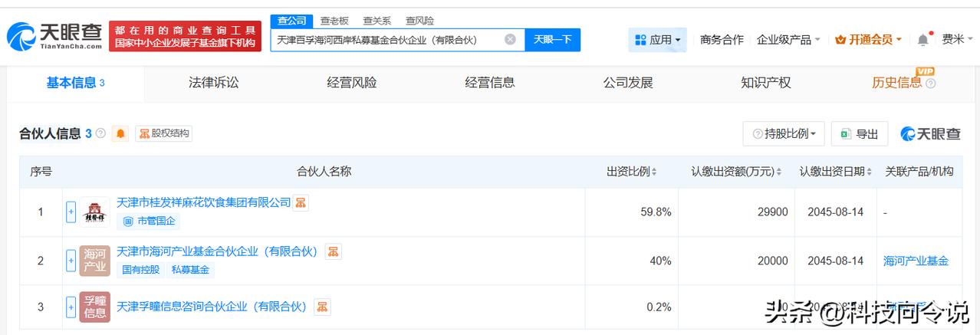Click the help question mark beside 合伙人信息
Image resolution: width=980 pixels, height=335 pixels.
click(x=100, y=133)
